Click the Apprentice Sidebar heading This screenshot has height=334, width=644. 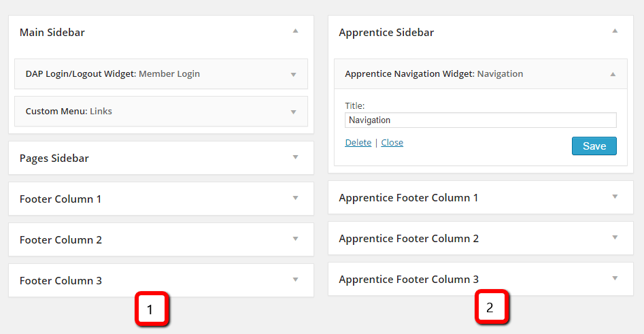pyautogui.click(x=386, y=33)
